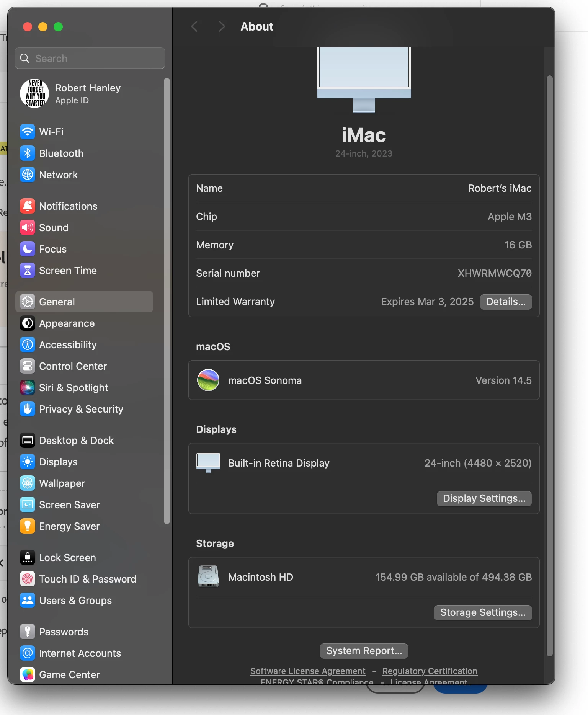This screenshot has width=588, height=715.
Task: Focus the Search field
Action: click(x=90, y=58)
